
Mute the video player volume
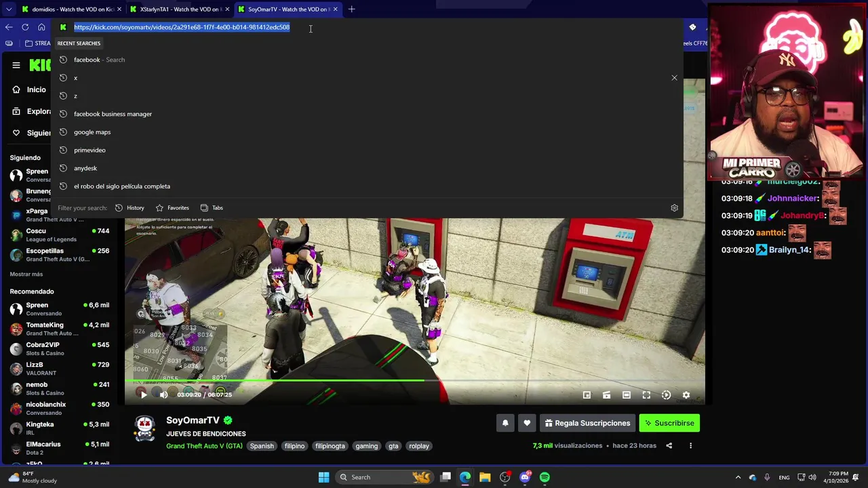pos(163,394)
